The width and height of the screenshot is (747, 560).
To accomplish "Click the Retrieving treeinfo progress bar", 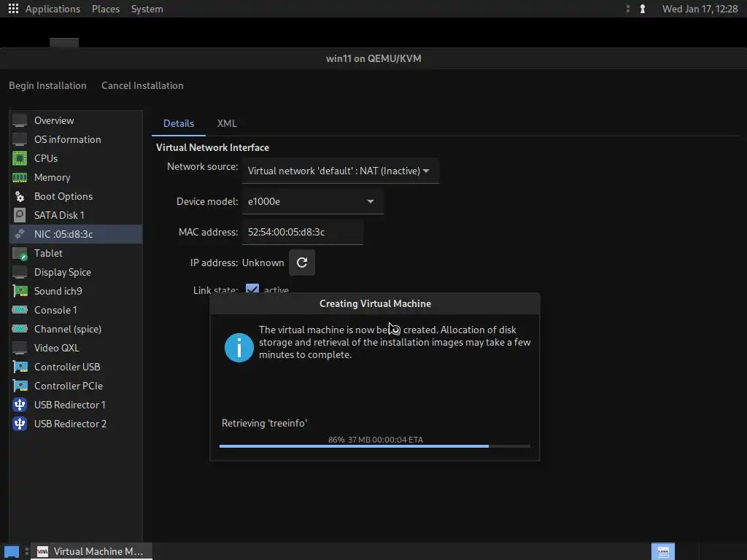I will (x=374, y=446).
